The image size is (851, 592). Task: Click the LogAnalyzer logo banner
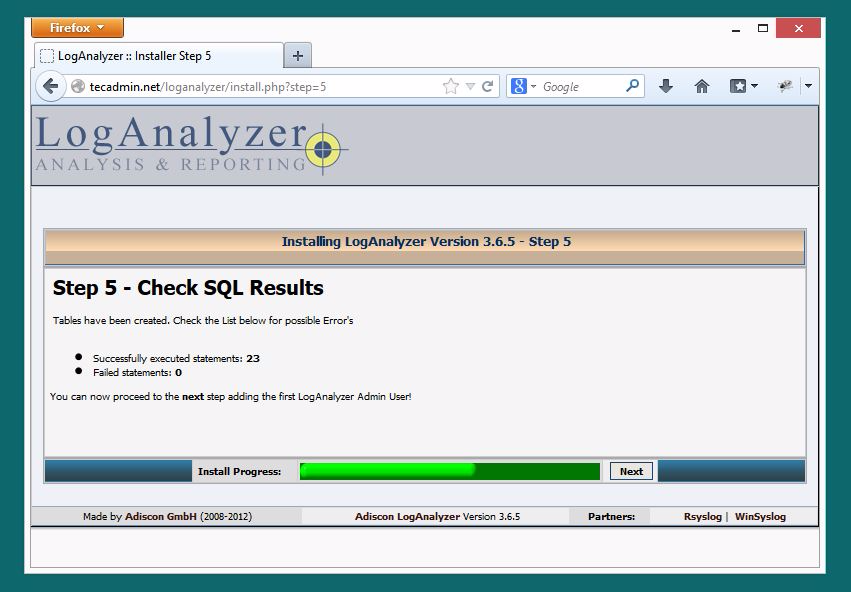tap(191, 145)
